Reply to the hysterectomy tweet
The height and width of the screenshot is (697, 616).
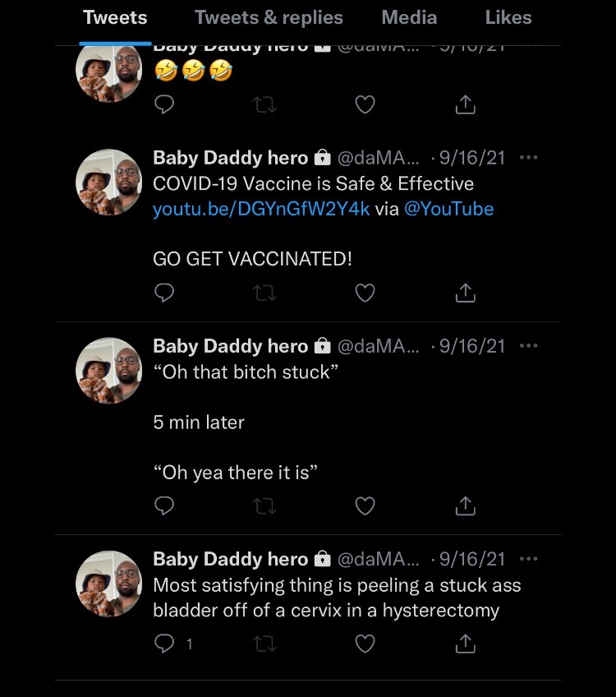165,644
